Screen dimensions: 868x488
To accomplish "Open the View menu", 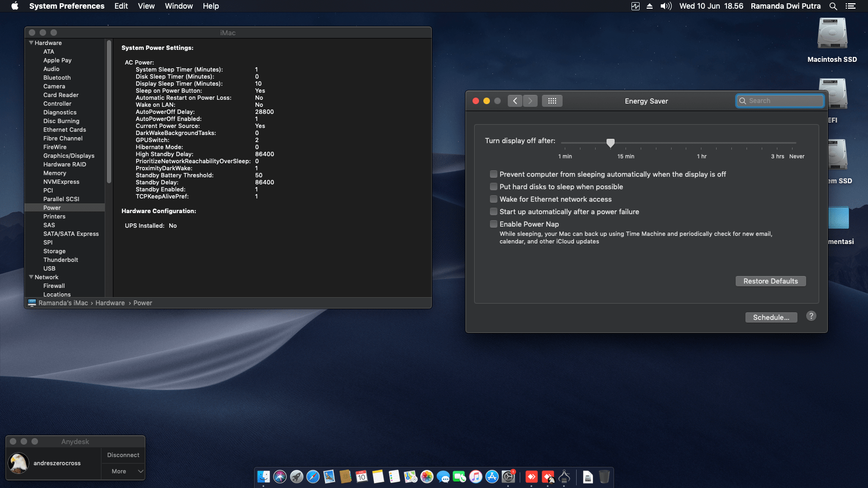I will (146, 6).
